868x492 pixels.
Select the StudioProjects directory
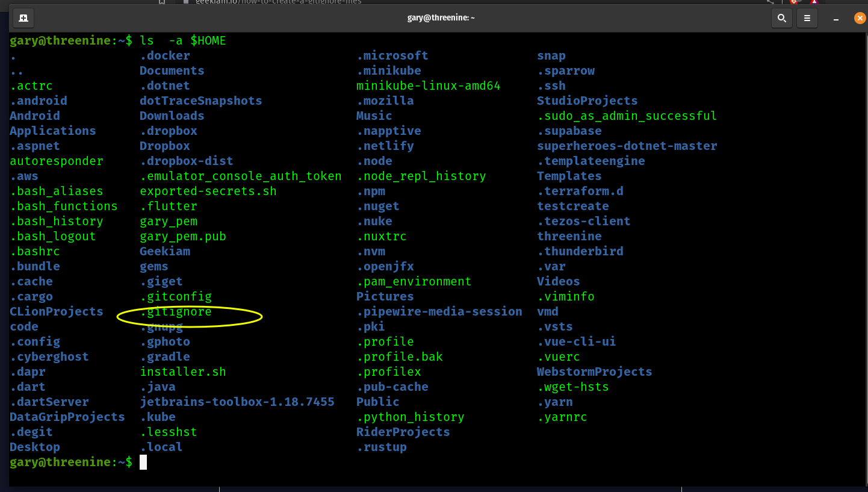587,101
